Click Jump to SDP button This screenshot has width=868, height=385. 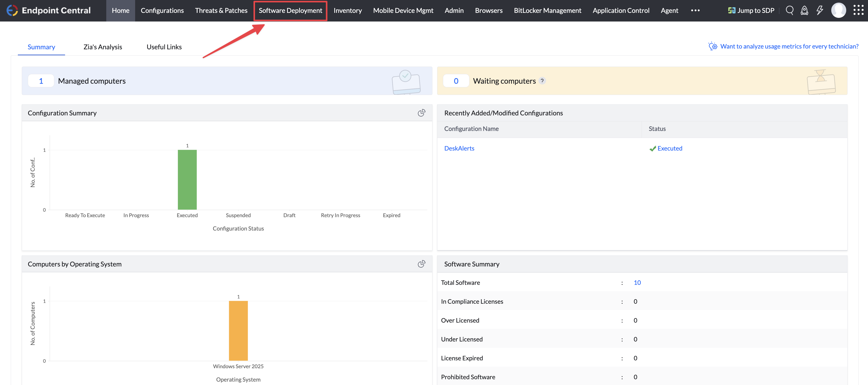pos(751,10)
